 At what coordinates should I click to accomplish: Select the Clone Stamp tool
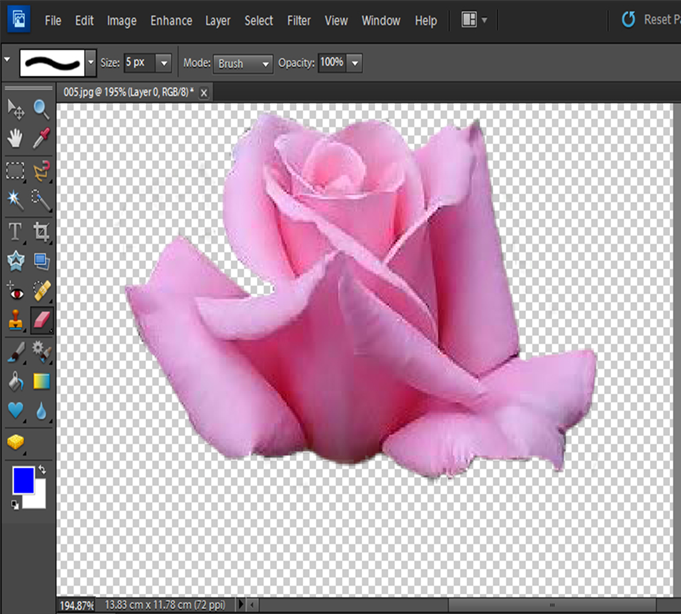[16, 320]
